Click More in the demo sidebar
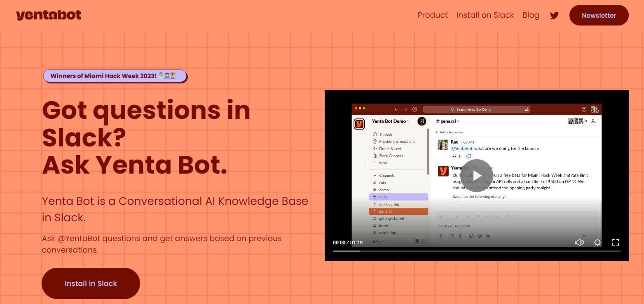The height and width of the screenshot is (304, 644). (x=380, y=163)
